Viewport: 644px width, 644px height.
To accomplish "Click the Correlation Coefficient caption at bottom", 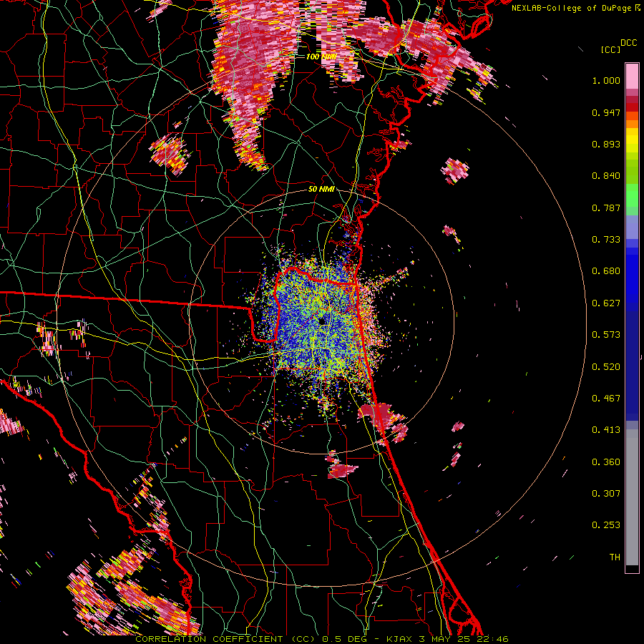I will coord(322,639).
